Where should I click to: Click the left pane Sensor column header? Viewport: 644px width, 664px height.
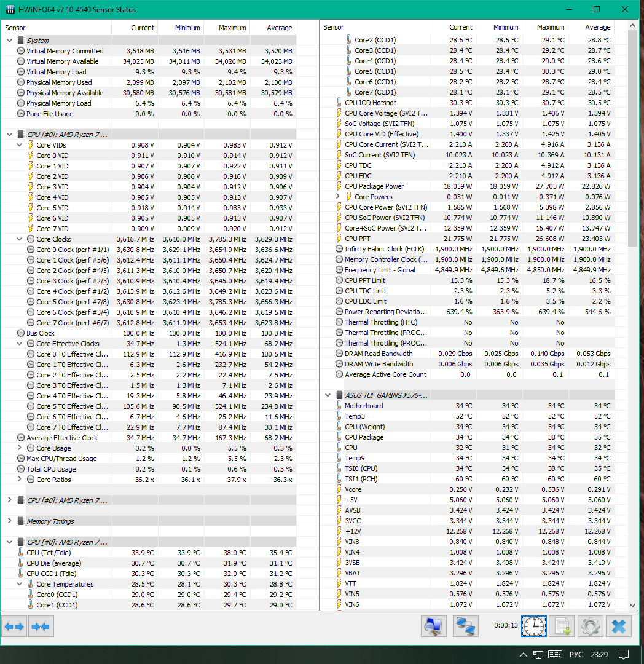coord(57,28)
